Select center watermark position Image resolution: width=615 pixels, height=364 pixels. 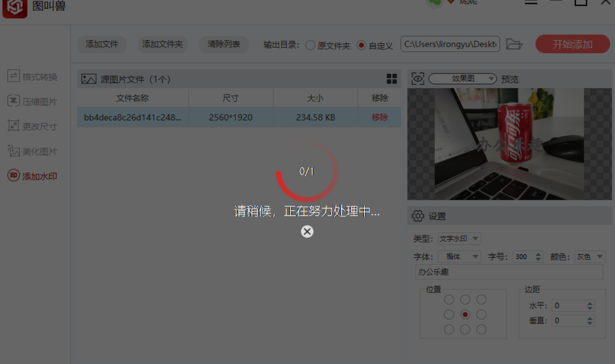465,314
